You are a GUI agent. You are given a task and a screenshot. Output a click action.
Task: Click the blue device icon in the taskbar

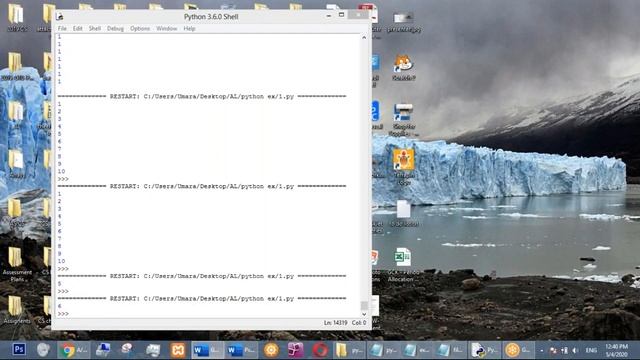click(x=102, y=350)
